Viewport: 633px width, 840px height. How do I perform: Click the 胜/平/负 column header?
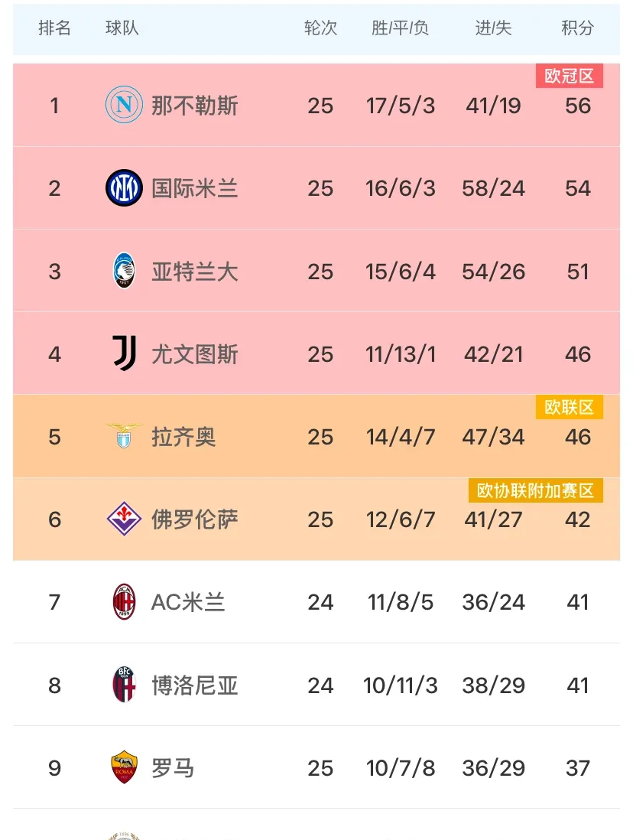point(401,28)
